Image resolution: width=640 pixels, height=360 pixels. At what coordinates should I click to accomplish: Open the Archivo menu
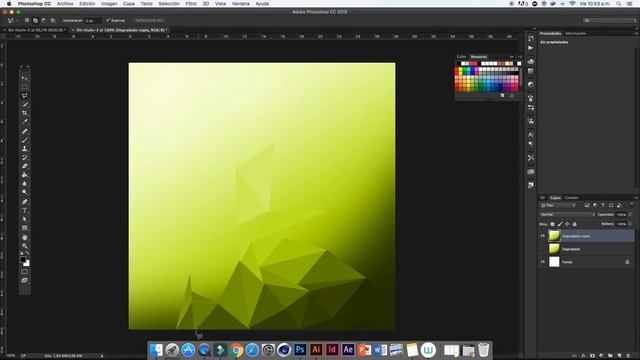[x=65, y=4]
